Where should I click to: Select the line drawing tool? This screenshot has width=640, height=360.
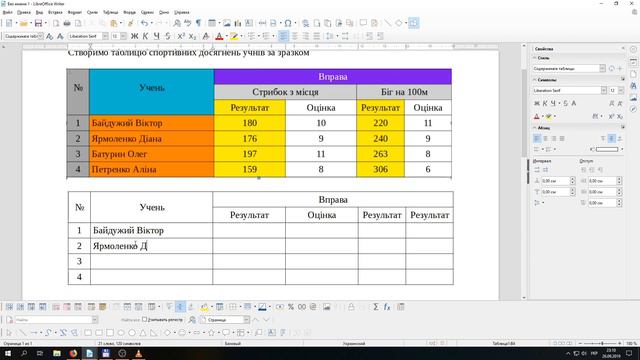pyautogui.click(x=23, y=333)
